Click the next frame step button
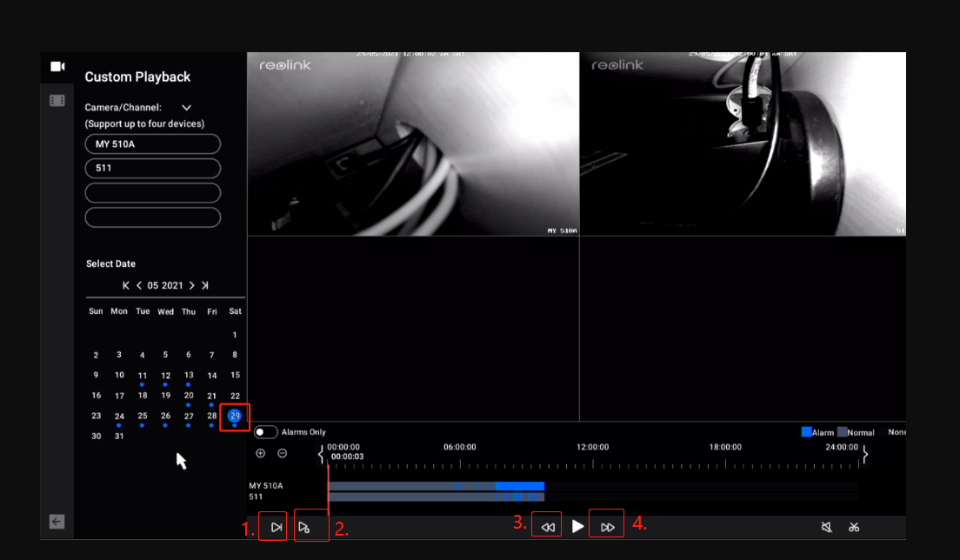This screenshot has width=960, height=560. click(277, 527)
